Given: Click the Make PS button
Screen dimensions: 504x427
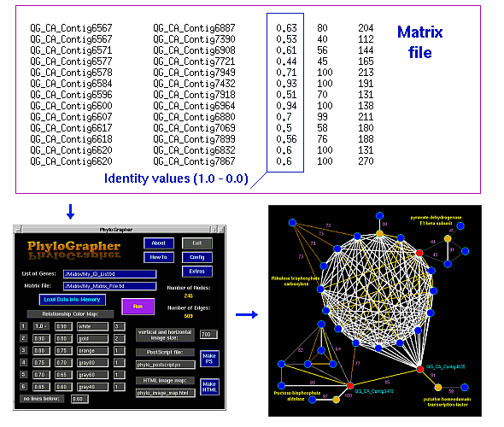Looking at the screenshot, I should 209,359.
